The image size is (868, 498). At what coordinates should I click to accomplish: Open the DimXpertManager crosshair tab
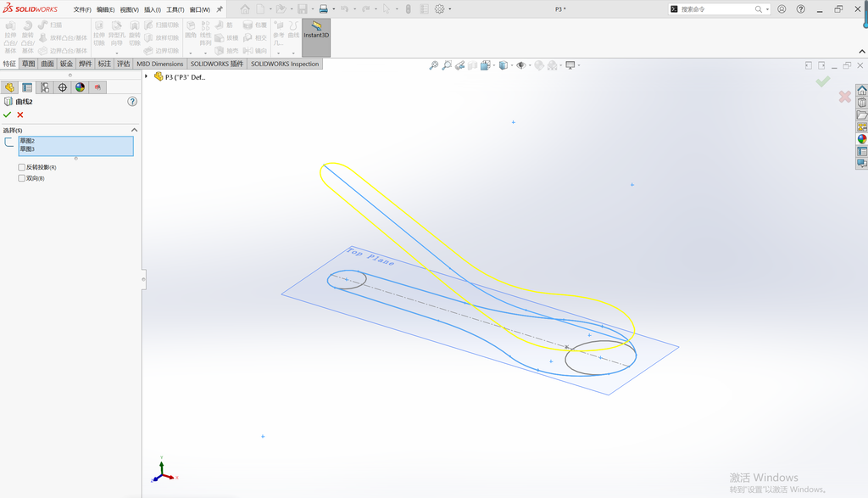coord(63,87)
